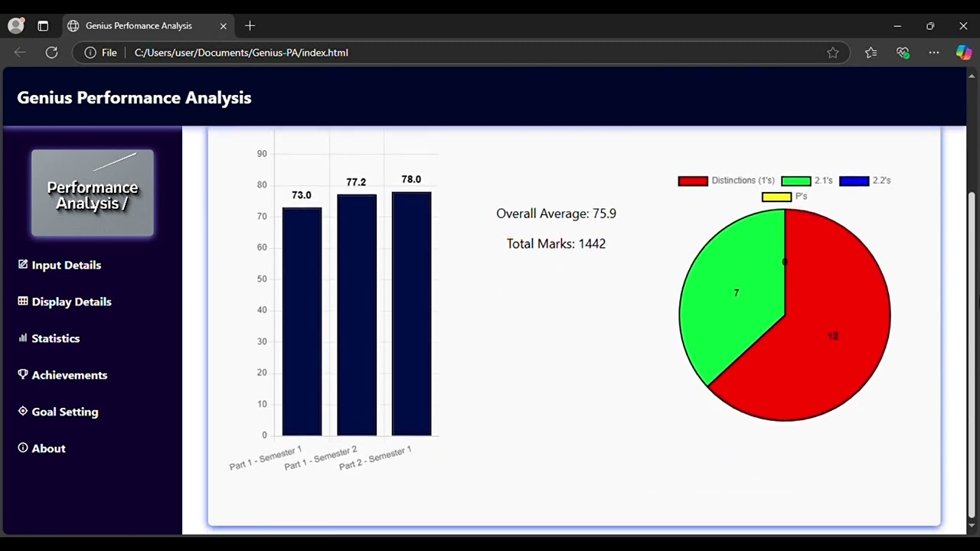The width and height of the screenshot is (980, 551).
Task: Click the Genius Performance Analysis header title
Action: pyautogui.click(x=134, y=97)
